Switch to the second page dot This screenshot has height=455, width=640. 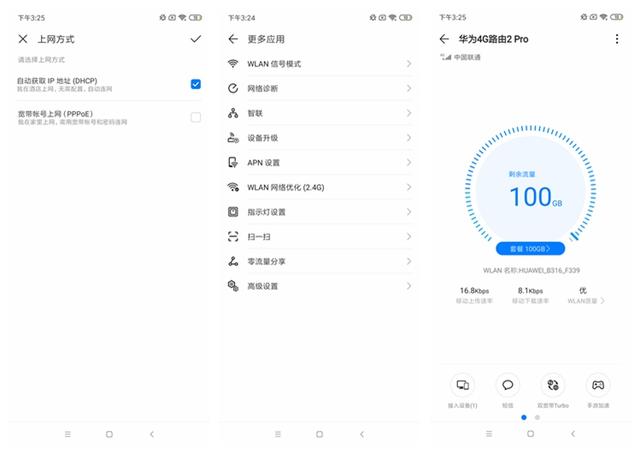click(537, 417)
